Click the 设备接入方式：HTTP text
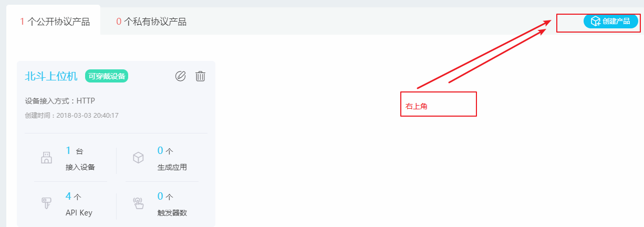Screen dimensions: 644x227 [59, 101]
